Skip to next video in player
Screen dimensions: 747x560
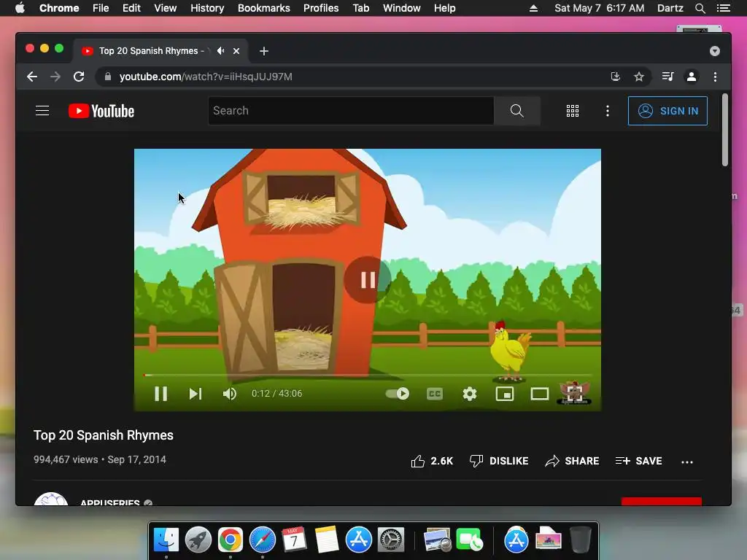tap(196, 394)
